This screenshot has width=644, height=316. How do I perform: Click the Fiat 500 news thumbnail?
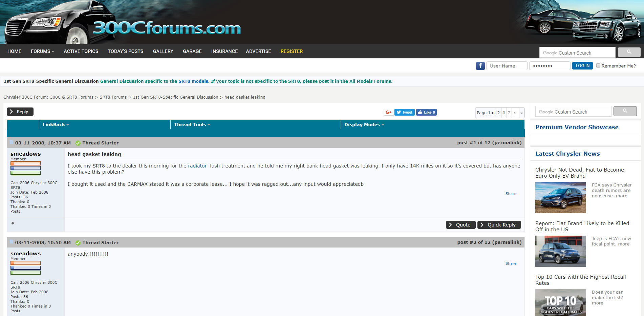(x=560, y=251)
